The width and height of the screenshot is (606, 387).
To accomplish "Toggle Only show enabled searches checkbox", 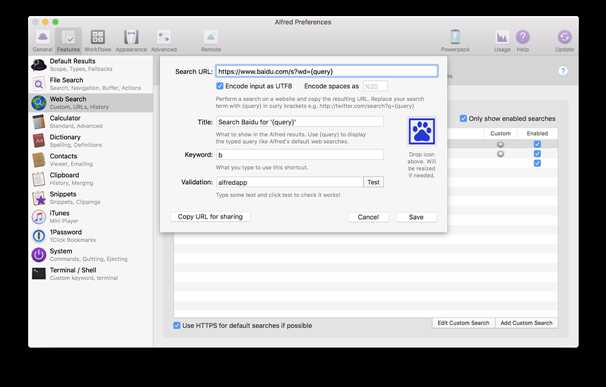I will point(463,118).
